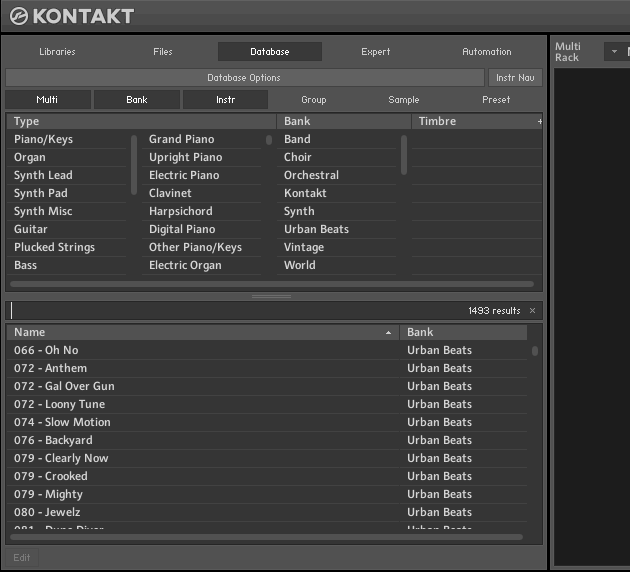Click the Instr Nav button

tap(515, 78)
